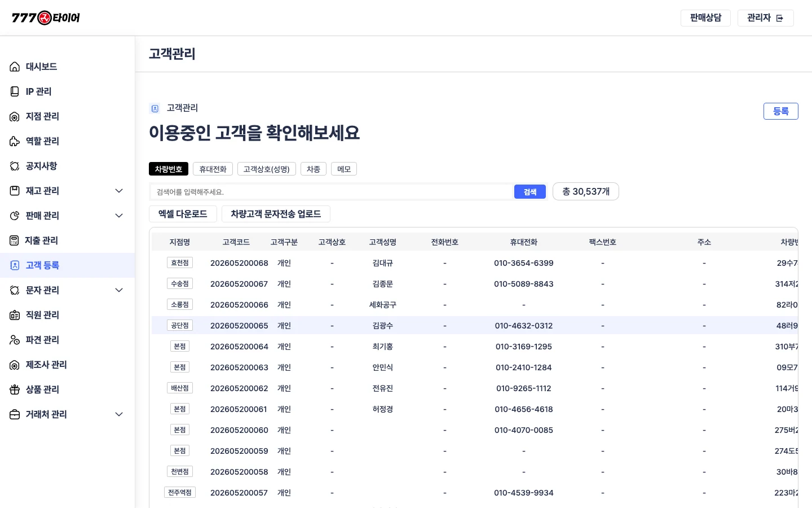Click the logout icon next to 관리자

coord(780,18)
